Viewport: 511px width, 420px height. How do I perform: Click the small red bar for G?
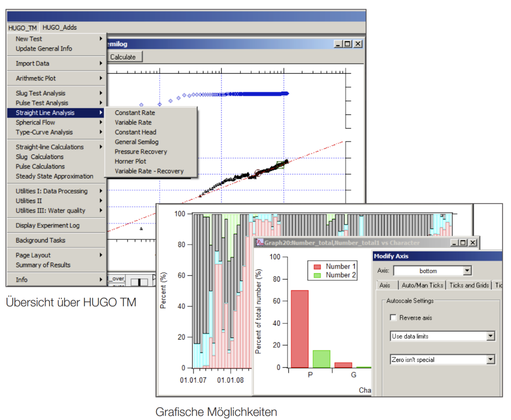click(343, 365)
